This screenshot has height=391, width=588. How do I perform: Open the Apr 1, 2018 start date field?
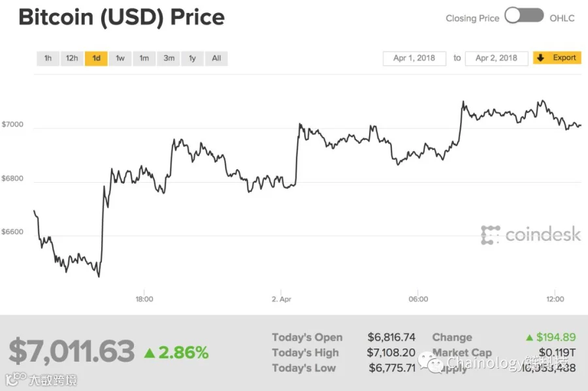[414, 59]
